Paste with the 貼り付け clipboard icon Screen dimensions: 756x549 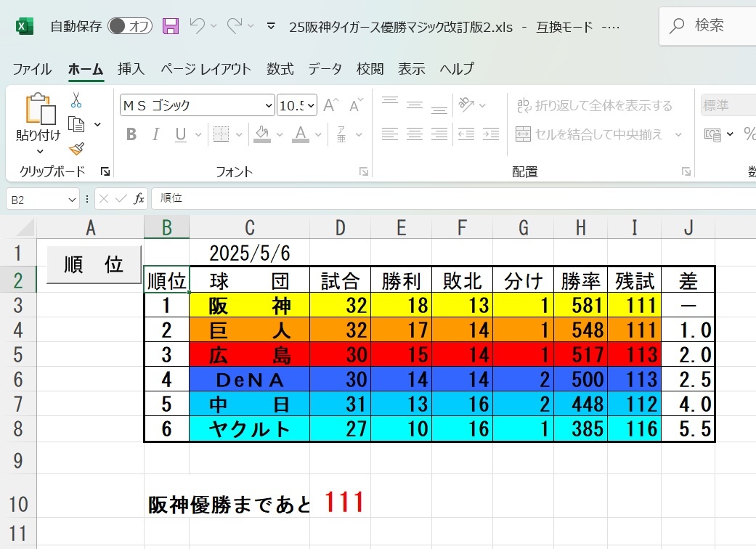pyautogui.click(x=40, y=109)
